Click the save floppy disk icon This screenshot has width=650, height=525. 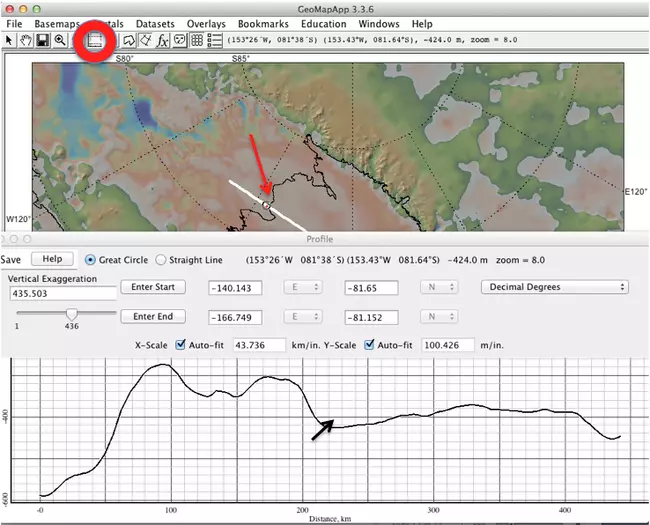point(44,41)
